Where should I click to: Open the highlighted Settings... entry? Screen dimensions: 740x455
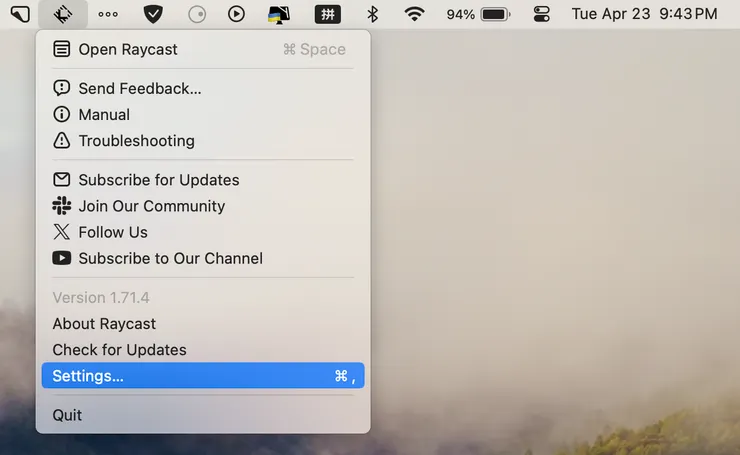(x=203, y=376)
